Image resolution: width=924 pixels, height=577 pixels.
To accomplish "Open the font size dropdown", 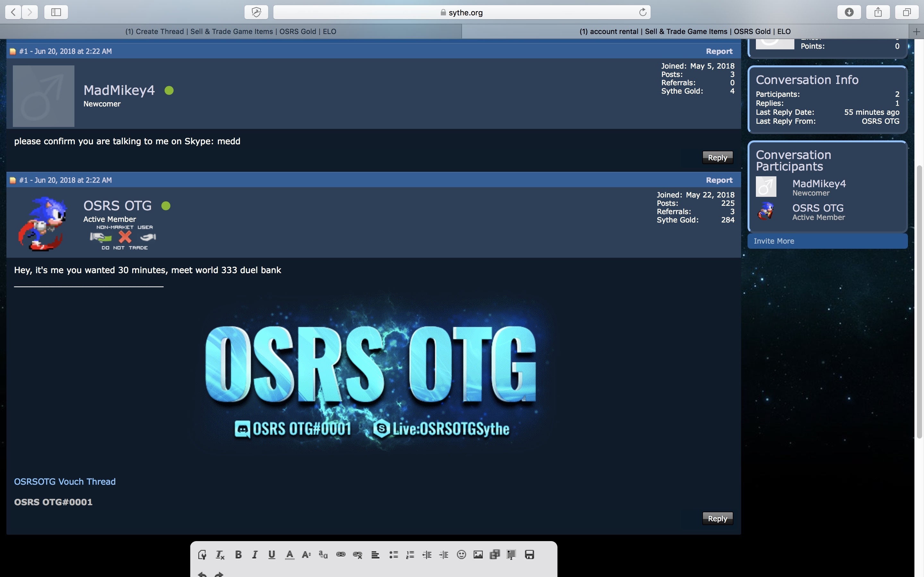I will tap(306, 555).
